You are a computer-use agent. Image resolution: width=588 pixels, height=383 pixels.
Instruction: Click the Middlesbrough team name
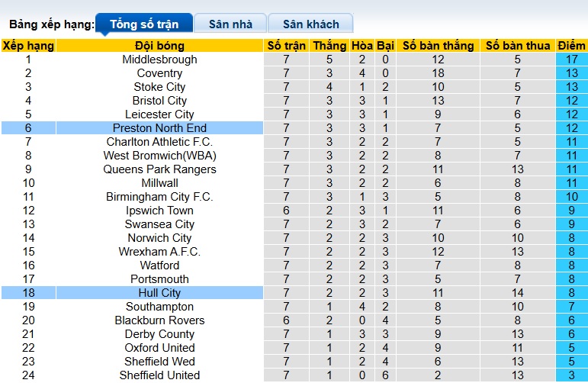(x=159, y=60)
